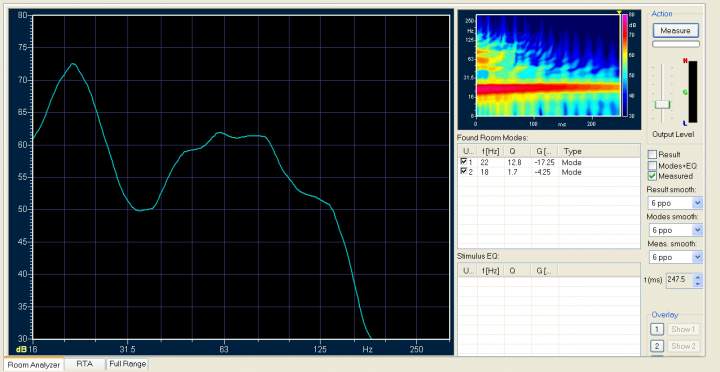Image resolution: width=720 pixels, height=372 pixels.
Task: Increase t(ms) with the up stepper arrow
Action: [x=698, y=277]
